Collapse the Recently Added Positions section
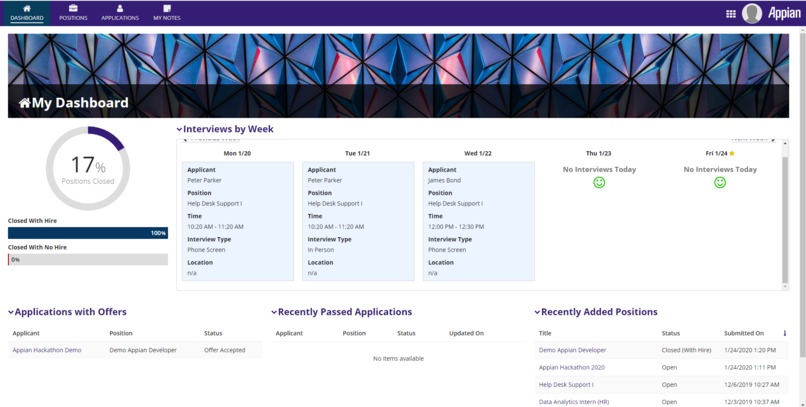Image resolution: width=806 pixels, height=407 pixels. click(x=537, y=312)
